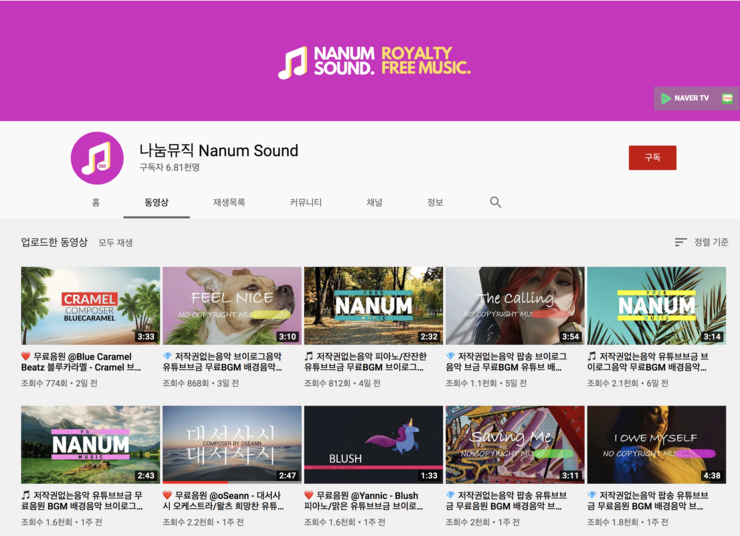This screenshot has height=536, width=740.
Task: Click the 나눔뮤직 Nanum Sound channel name
Action: (219, 151)
